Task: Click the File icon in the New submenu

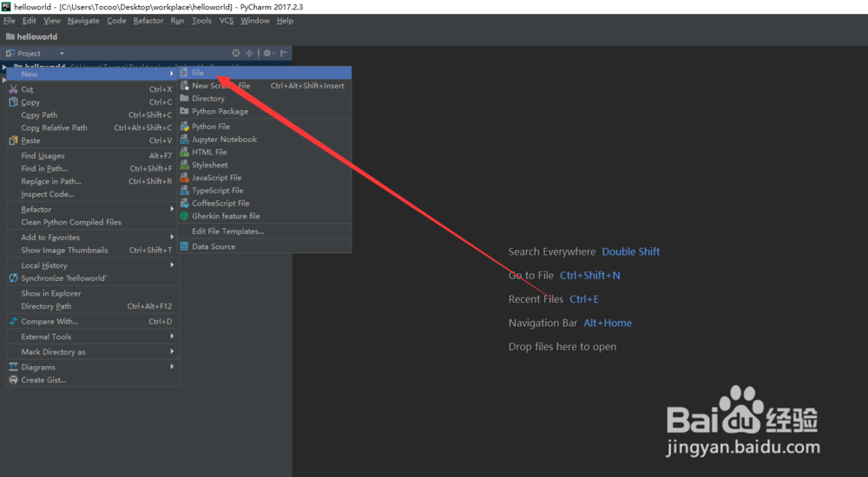Action: (184, 73)
